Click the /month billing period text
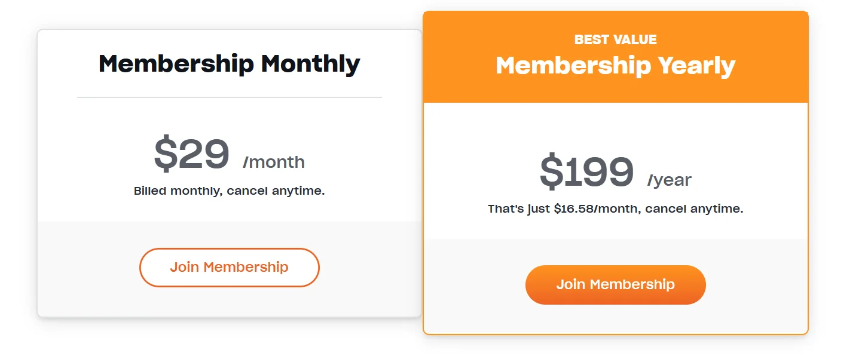 [274, 162]
